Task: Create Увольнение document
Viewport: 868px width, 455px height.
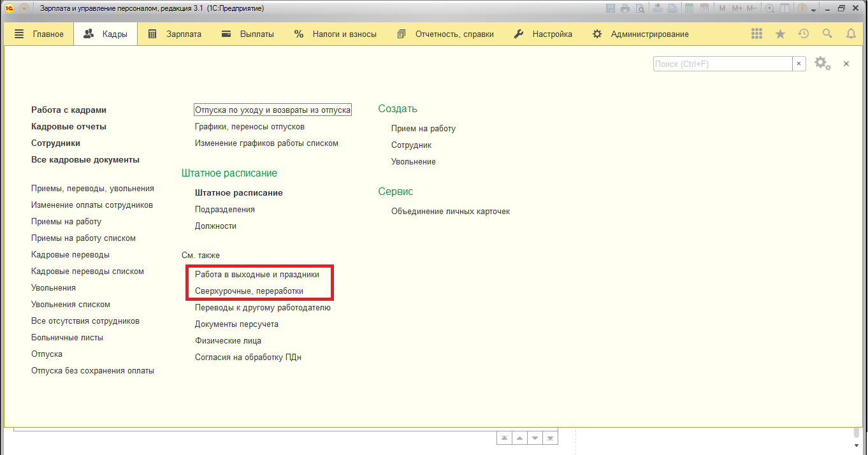Action: pos(414,161)
